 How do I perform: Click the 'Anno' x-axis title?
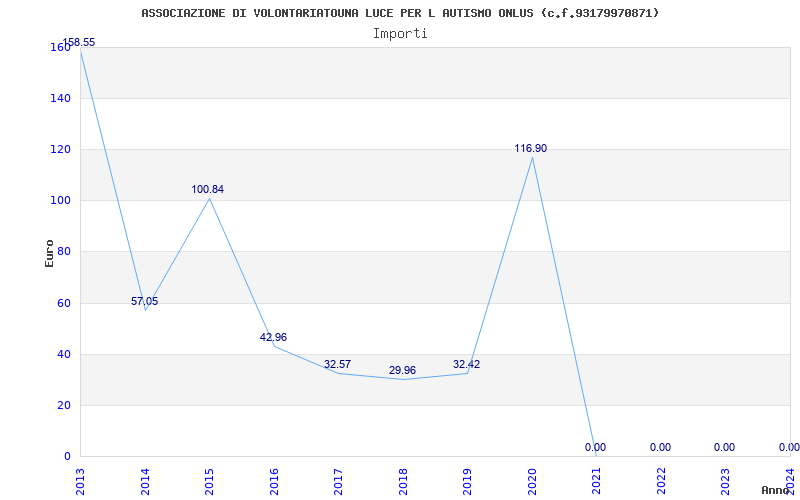tap(775, 490)
